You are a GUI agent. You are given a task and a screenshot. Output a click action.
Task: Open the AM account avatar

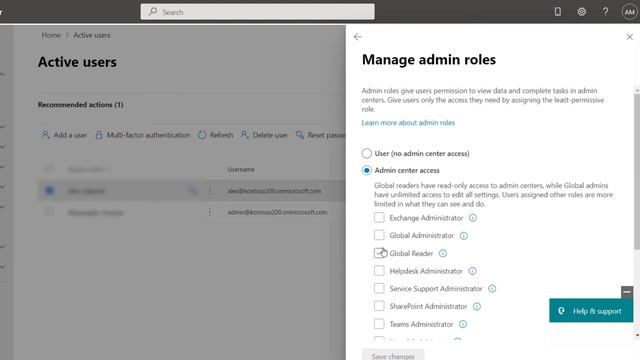coord(629,12)
